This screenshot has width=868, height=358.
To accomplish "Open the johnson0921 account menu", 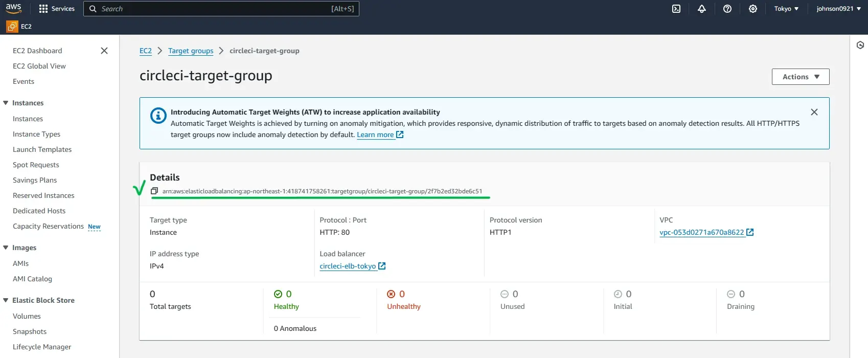I will (x=838, y=9).
